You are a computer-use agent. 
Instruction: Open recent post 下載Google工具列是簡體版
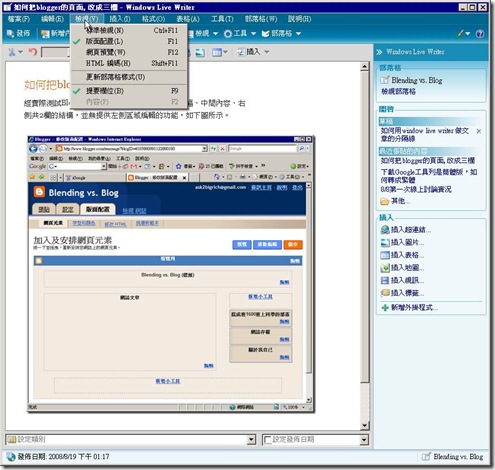429,176
